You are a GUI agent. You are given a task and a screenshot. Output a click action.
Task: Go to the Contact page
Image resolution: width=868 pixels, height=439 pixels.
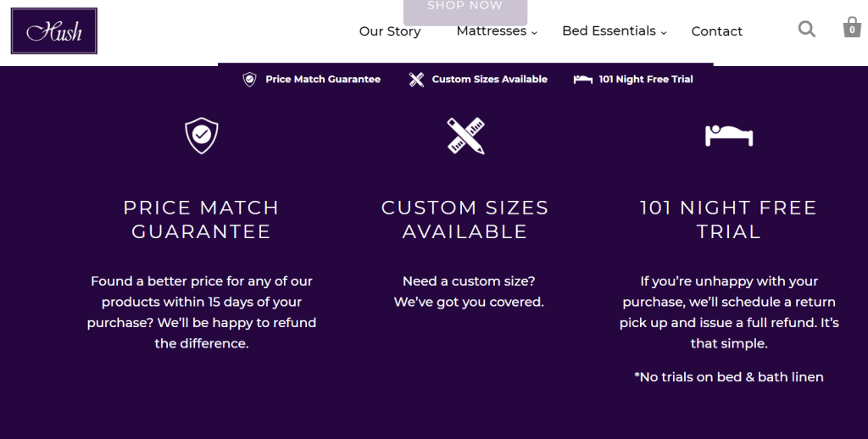[x=716, y=31]
